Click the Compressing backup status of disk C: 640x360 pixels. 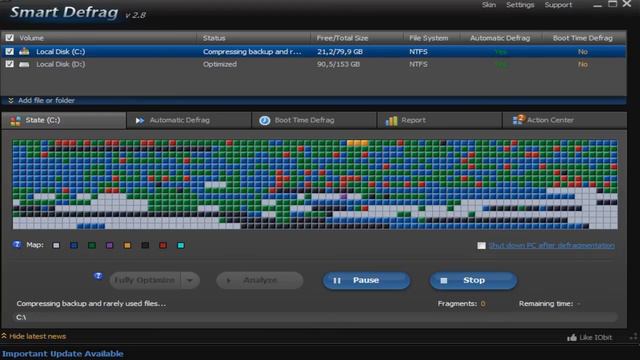252,52
